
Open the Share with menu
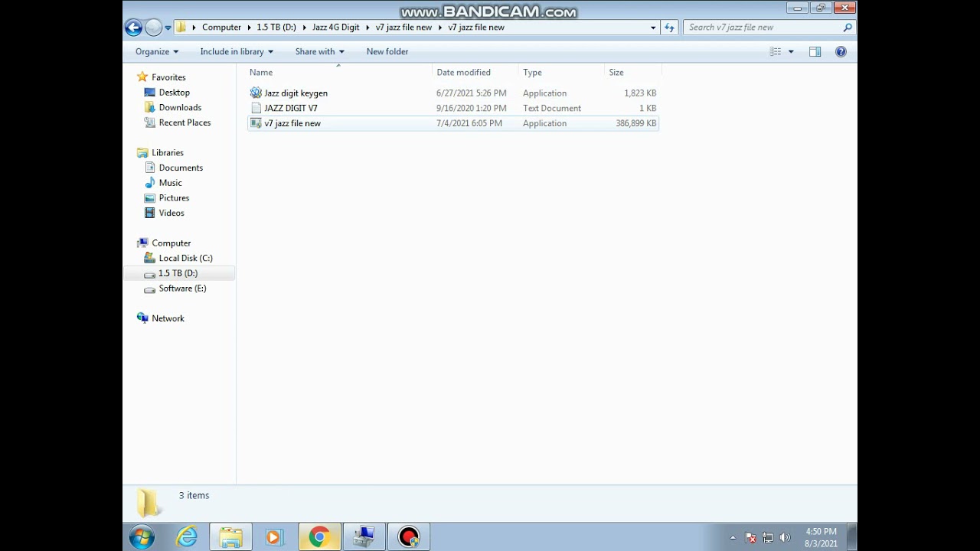[x=319, y=51]
